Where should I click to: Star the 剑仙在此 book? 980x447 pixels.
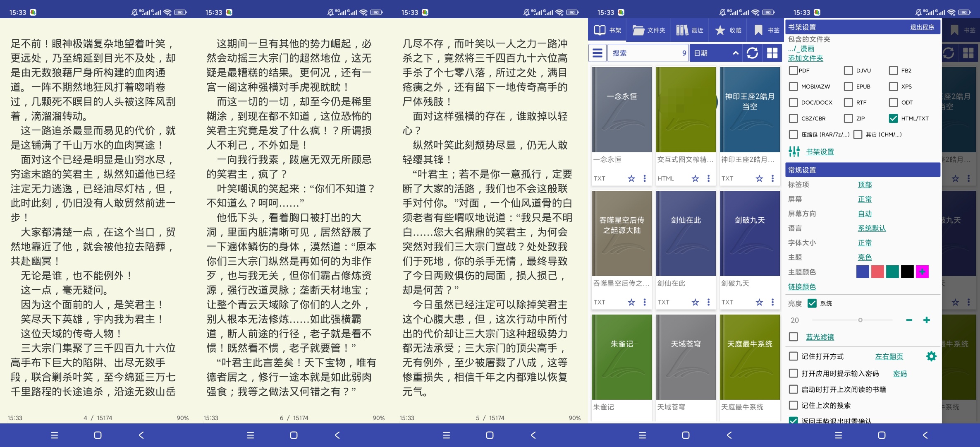696,302
